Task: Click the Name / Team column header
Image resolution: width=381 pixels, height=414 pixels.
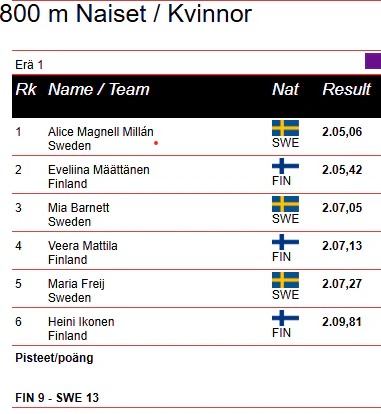Action: (x=99, y=89)
